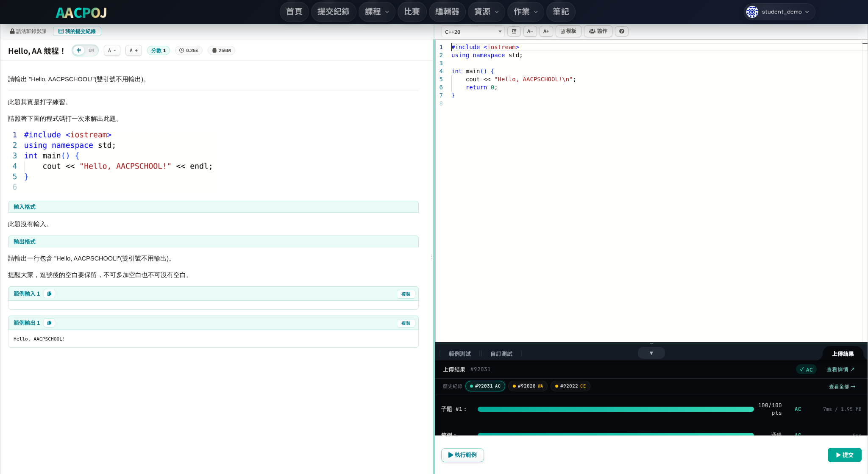Screen dimensions: 868x474
Task: Select history submission #92031 AC
Action: pyautogui.click(x=485, y=386)
